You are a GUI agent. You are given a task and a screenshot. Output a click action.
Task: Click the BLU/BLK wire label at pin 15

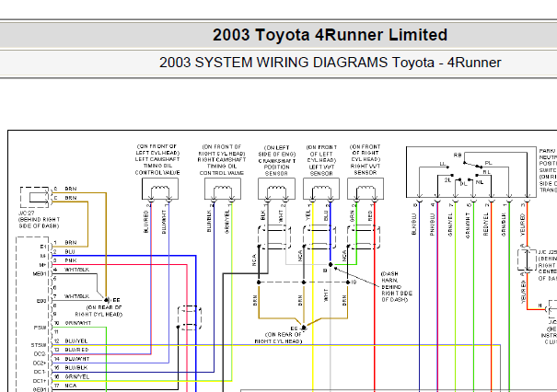pos(76,367)
